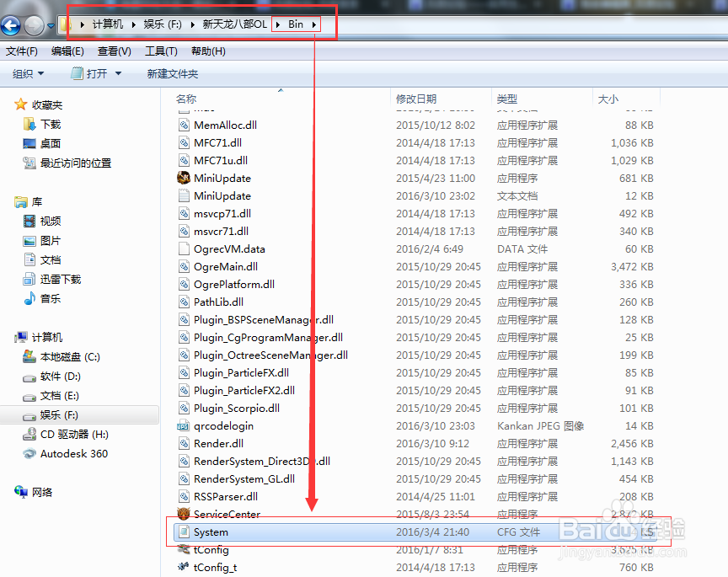Sort by the 修改日期 column header
728x577 pixels.
416,99
